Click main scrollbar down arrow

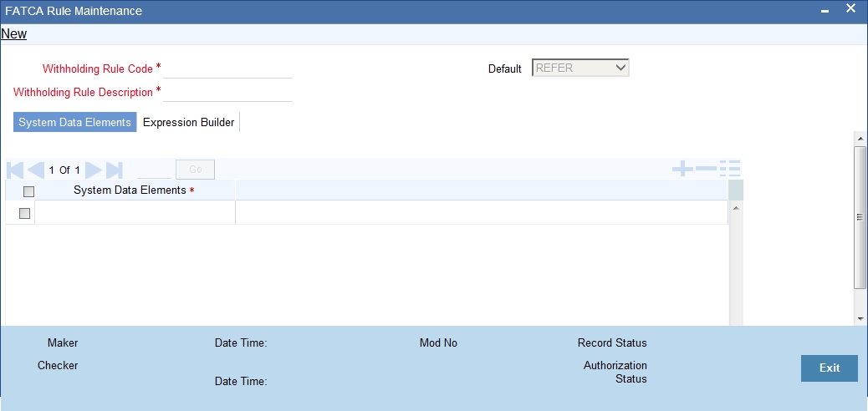click(860, 319)
